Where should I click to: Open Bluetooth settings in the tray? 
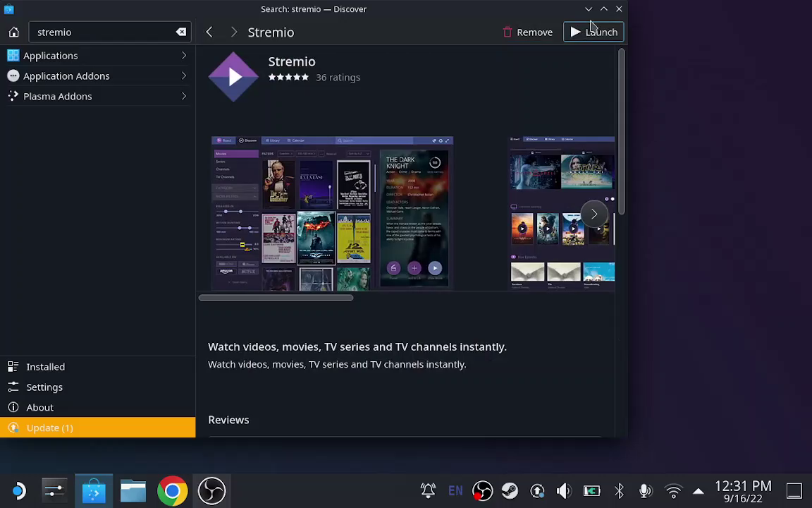[619, 490]
